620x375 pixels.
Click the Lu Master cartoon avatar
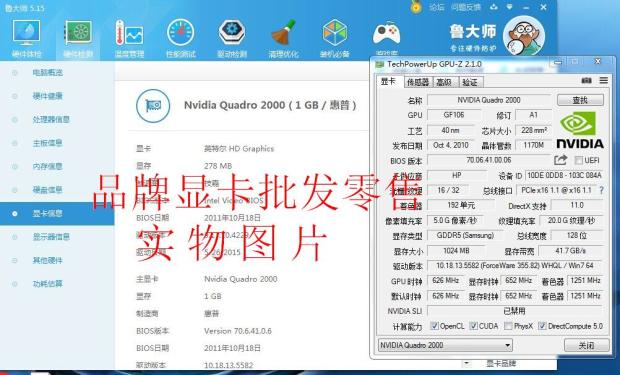pyautogui.click(x=524, y=36)
